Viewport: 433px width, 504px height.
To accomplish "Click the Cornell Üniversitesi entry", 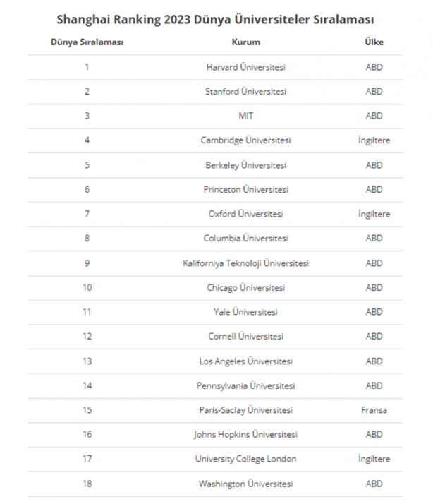I will tap(245, 337).
